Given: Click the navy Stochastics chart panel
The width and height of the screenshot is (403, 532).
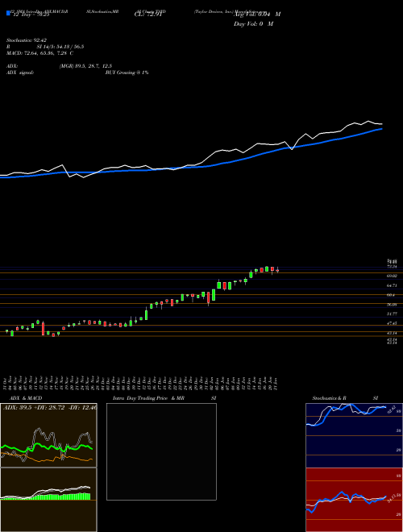Looking at the screenshot, I should [354, 435].
